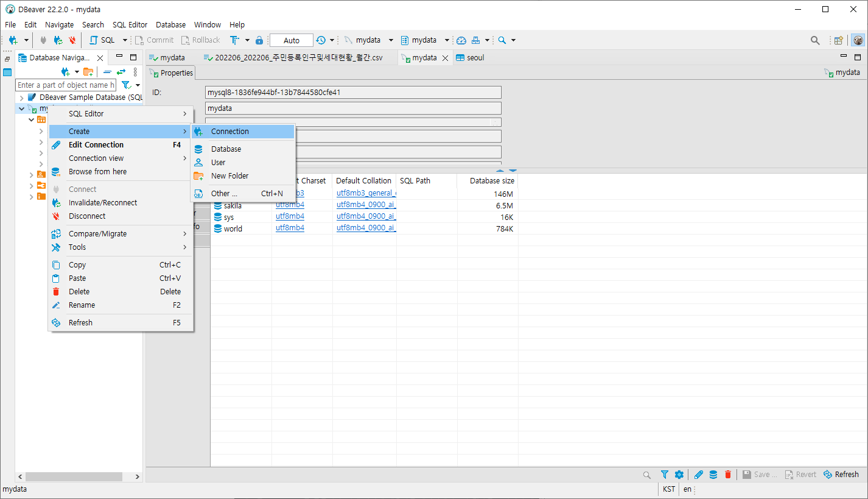Screen dimensions: 868x499
Task: Switch to the 주민등록인구 csv tab
Action: pyautogui.click(x=293, y=58)
